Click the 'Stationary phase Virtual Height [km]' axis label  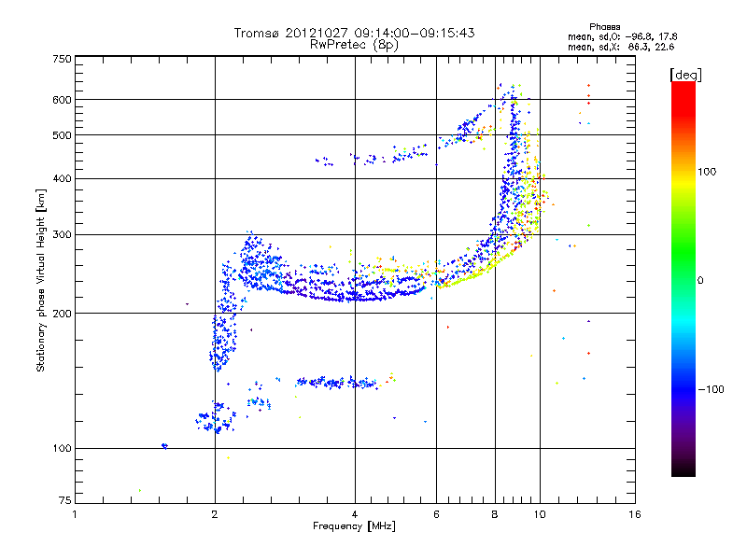[40, 280]
